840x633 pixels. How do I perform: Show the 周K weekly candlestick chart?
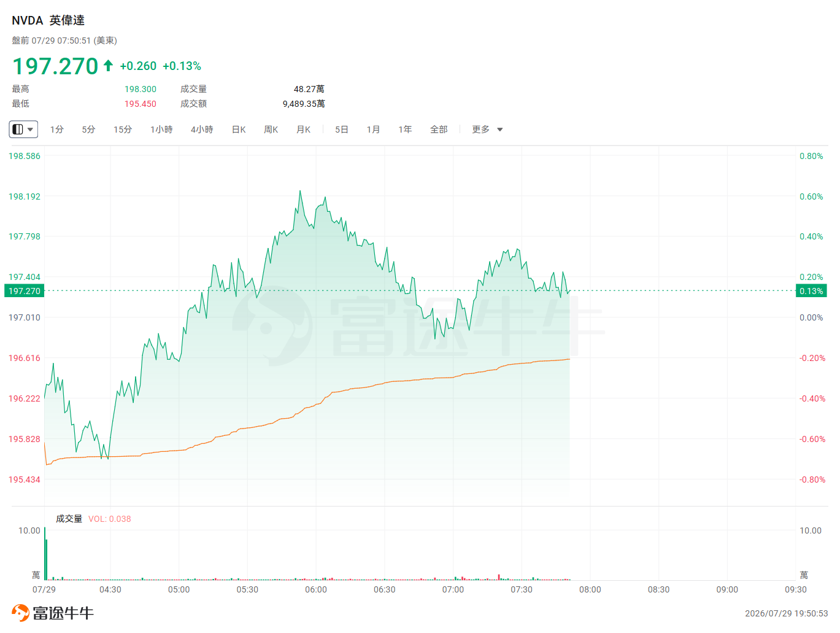tap(271, 130)
